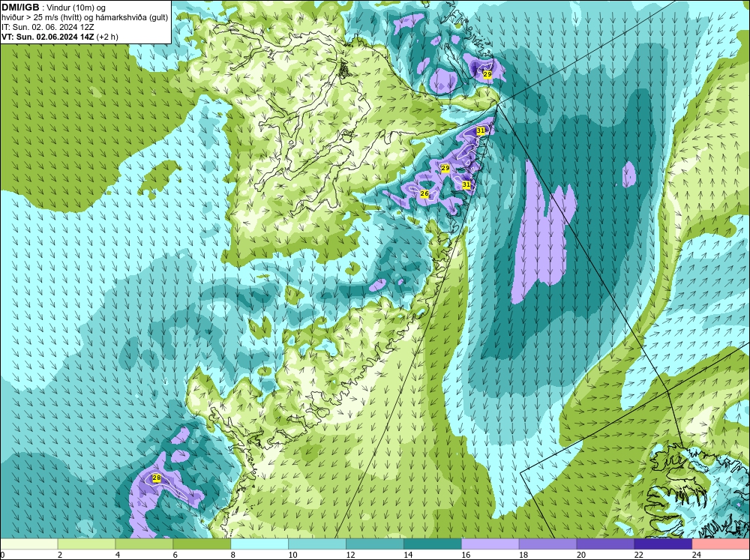The height and width of the screenshot is (560, 750).
Task: Click legend scale value 22
Action: click(x=638, y=555)
